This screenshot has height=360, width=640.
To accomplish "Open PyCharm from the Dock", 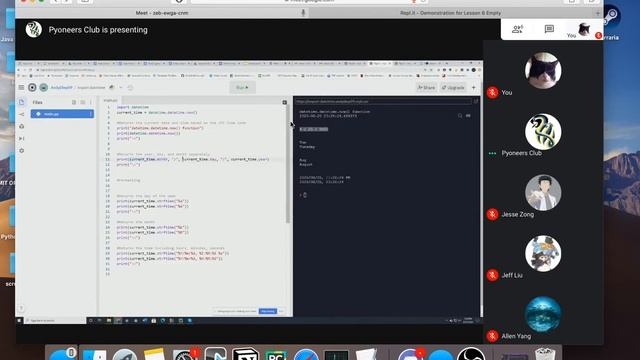I will (276, 354).
